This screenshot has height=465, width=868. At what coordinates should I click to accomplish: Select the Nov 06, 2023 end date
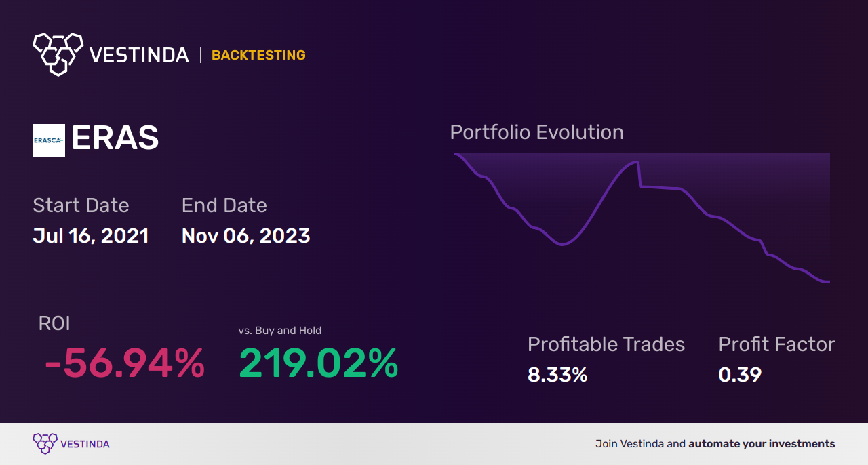click(245, 236)
